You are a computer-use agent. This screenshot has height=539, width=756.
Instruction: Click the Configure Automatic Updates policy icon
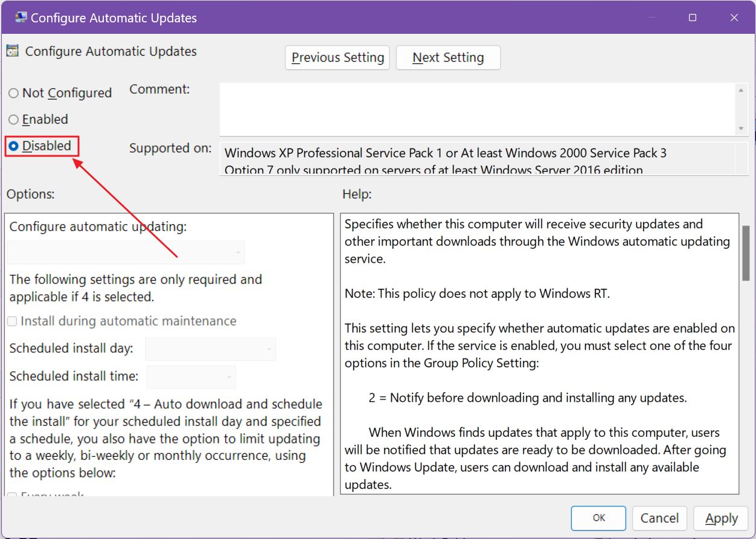point(11,51)
